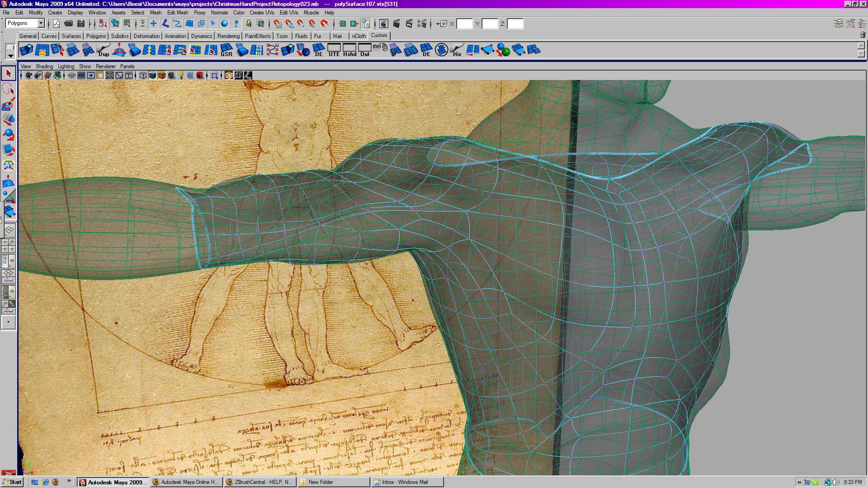868x488 pixels.
Task: Open the Render Current Frame clapboard icon
Action: tap(396, 23)
